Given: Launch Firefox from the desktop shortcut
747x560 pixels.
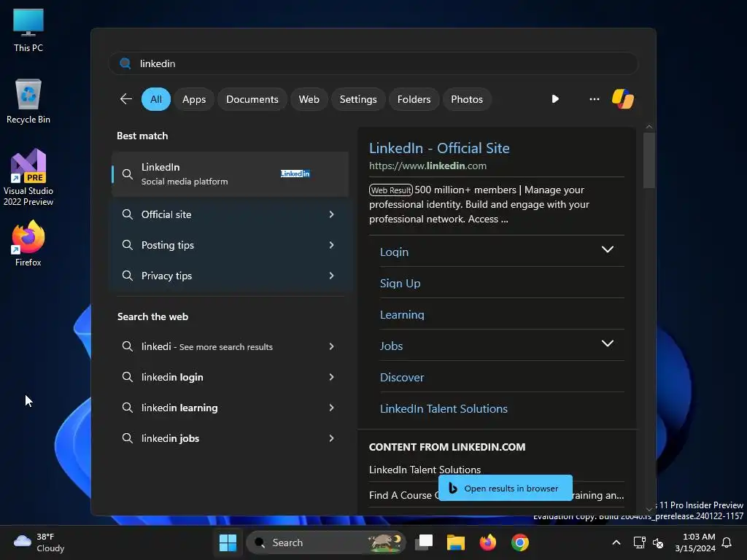Looking at the screenshot, I should click(x=28, y=243).
